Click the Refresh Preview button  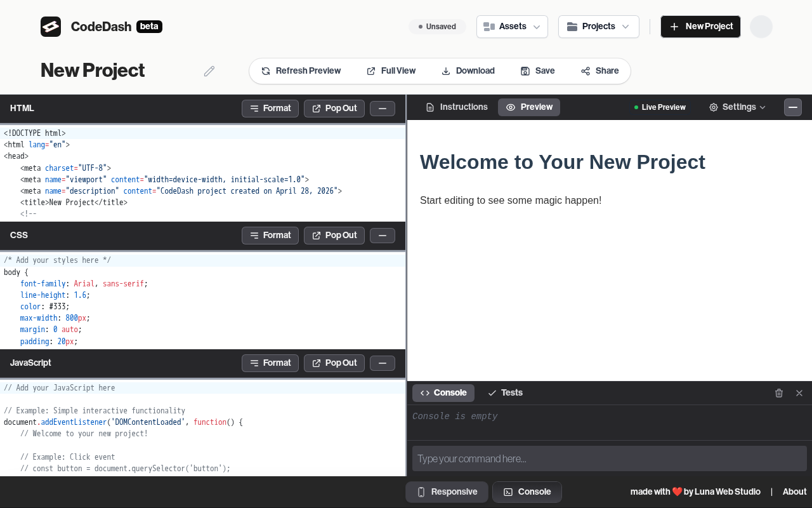click(x=301, y=71)
